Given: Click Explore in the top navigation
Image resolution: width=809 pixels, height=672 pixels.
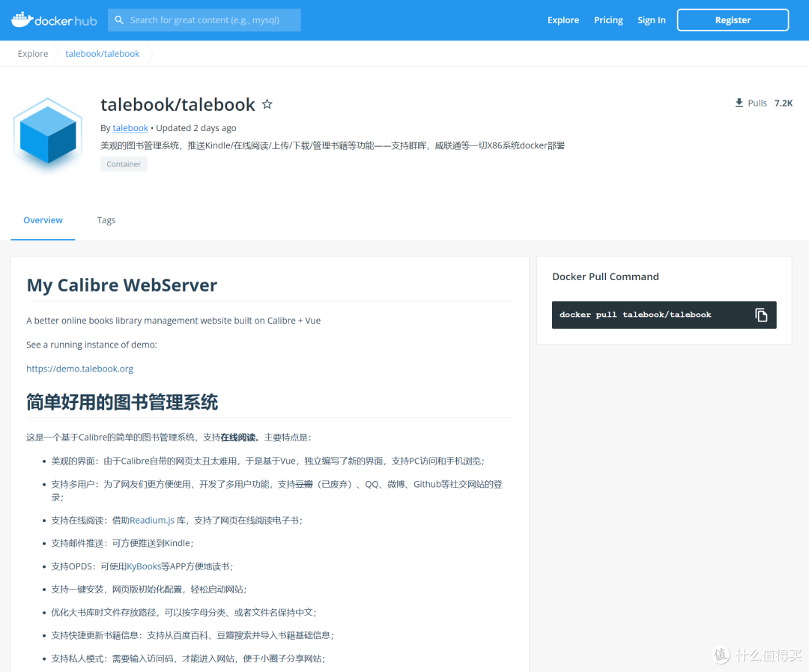Looking at the screenshot, I should coord(563,20).
